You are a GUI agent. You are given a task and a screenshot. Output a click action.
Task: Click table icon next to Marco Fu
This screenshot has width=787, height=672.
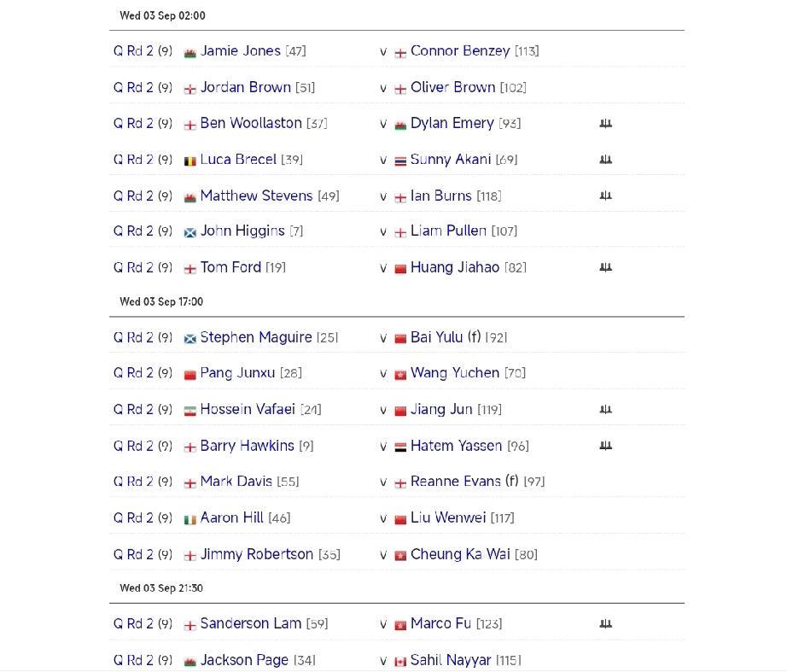pos(606,624)
